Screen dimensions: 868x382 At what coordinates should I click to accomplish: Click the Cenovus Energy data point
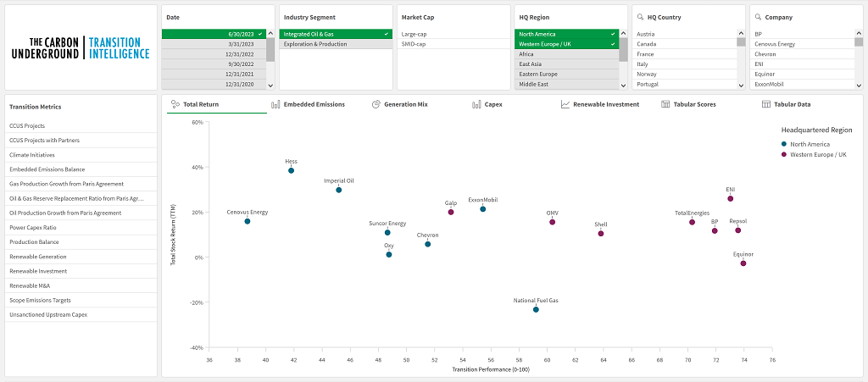coord(248,221)
